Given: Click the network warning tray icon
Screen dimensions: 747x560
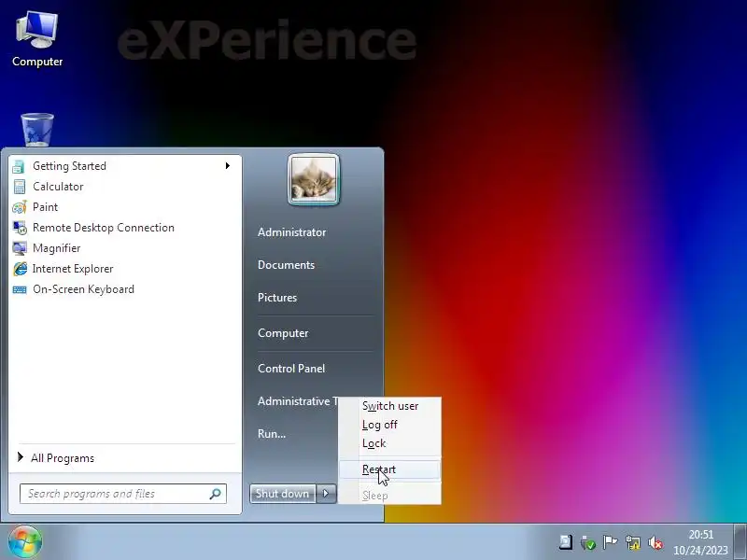Looking at the screenshot, I should [x=633, y=542].
